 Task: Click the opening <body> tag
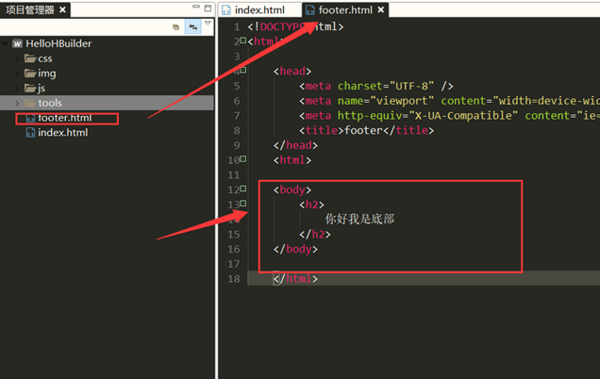point(292,190)
